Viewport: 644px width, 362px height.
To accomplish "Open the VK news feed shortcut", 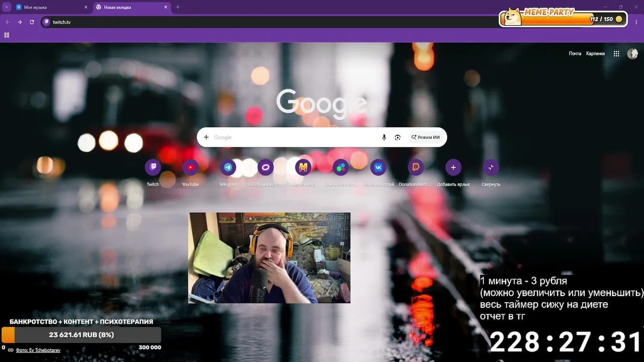I will point(378,167).
